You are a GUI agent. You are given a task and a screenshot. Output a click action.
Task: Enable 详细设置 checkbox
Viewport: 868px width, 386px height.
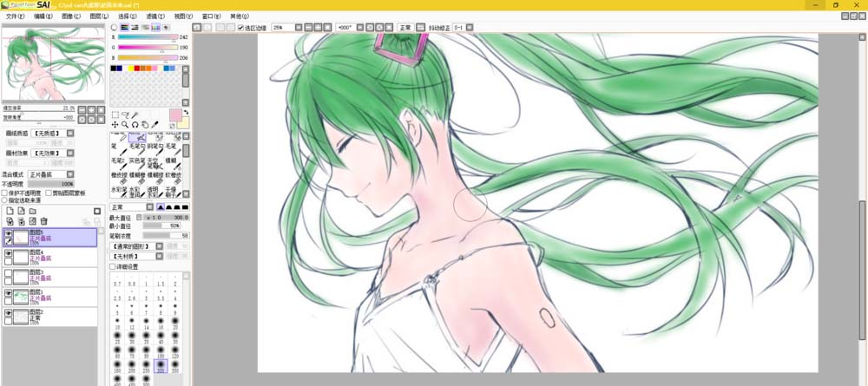113,266
